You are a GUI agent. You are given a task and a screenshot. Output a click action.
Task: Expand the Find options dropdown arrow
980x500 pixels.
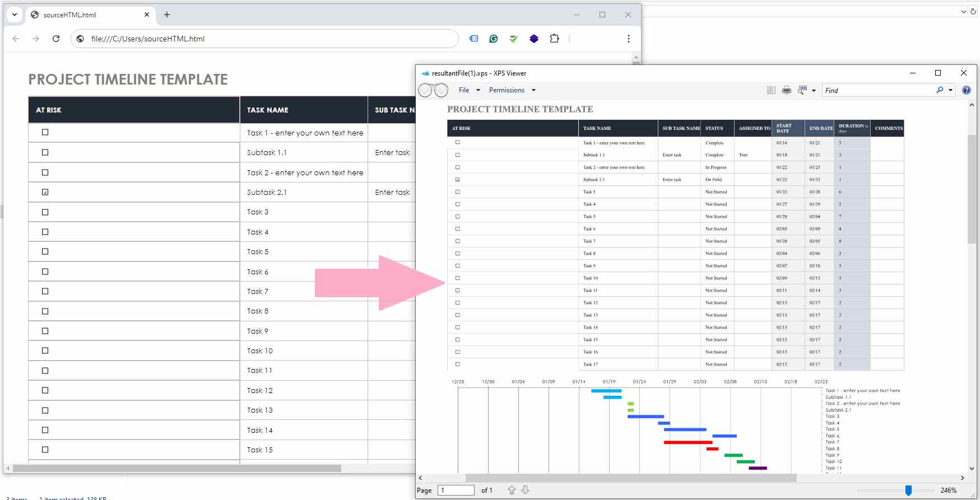pyautogui.click(x=950, y=90)
